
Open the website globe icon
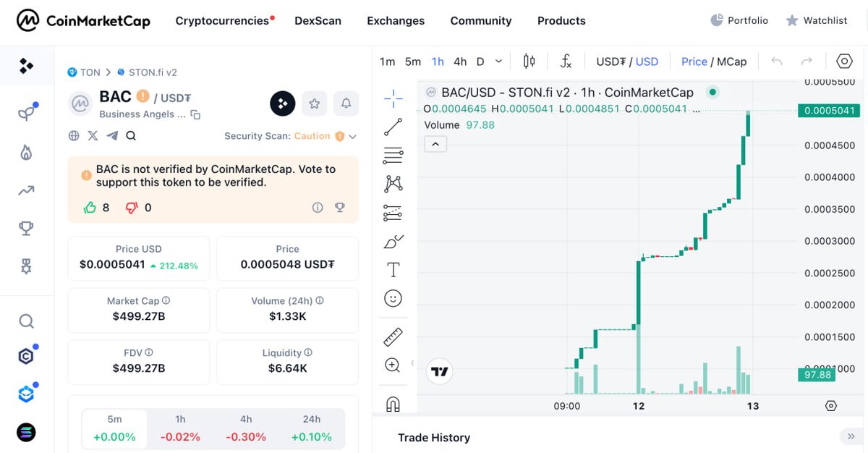coord(74,135)
